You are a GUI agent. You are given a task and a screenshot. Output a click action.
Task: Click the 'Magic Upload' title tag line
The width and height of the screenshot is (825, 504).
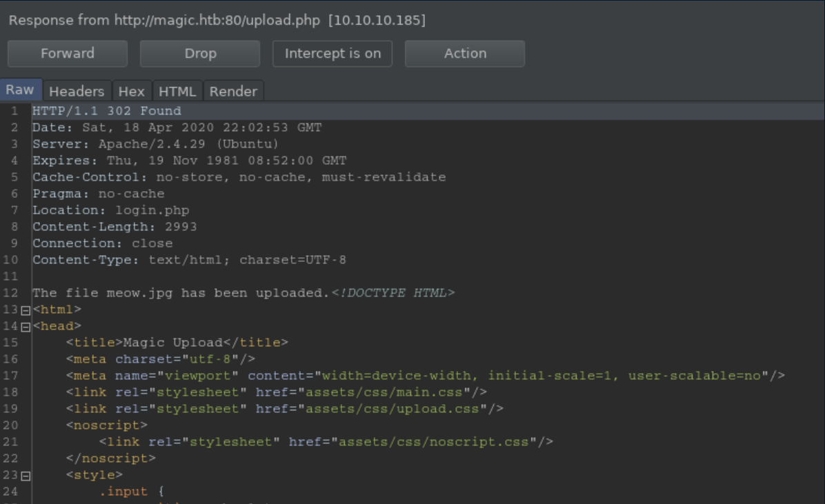point(177,343)
